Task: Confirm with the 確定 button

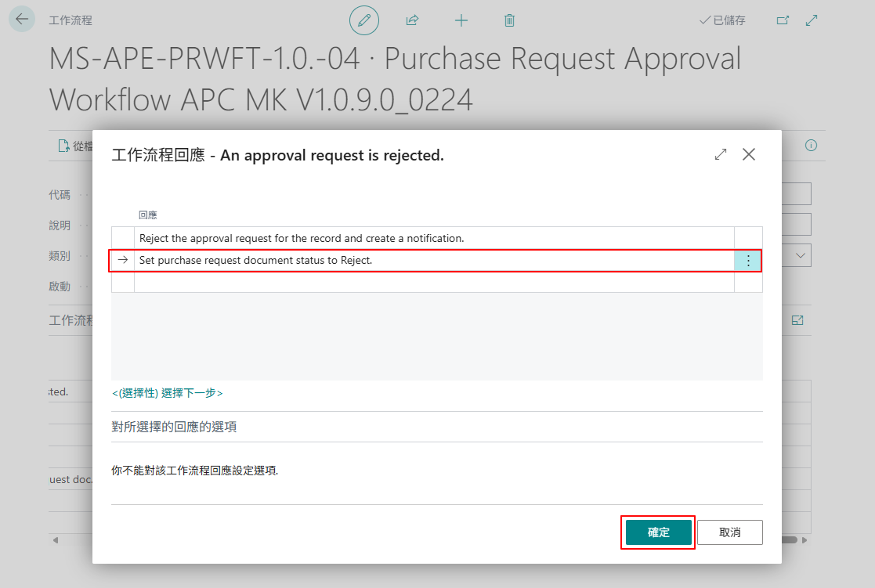Action: coord(659,532)
